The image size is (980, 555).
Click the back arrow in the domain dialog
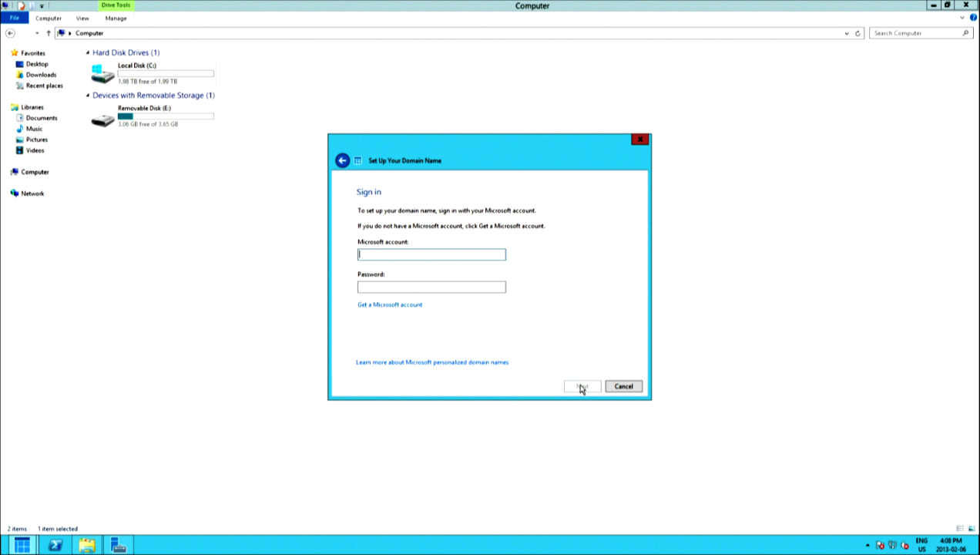pos(342,160)
